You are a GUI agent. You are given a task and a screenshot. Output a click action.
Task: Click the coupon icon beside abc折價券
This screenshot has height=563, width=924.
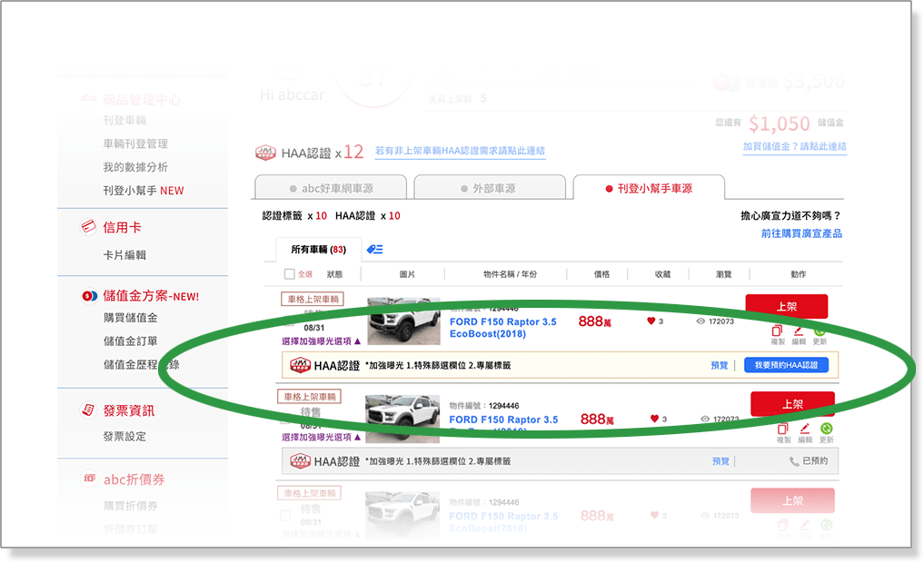pos(89,479)
